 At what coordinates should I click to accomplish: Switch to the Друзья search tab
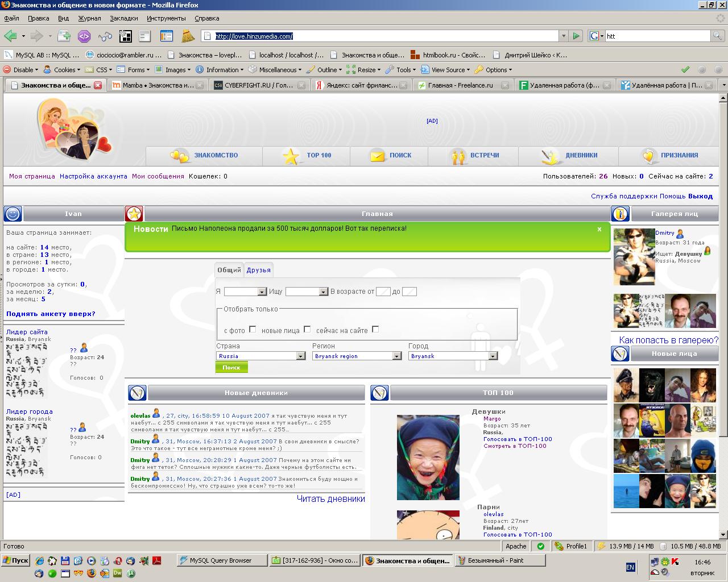[259, 270]
